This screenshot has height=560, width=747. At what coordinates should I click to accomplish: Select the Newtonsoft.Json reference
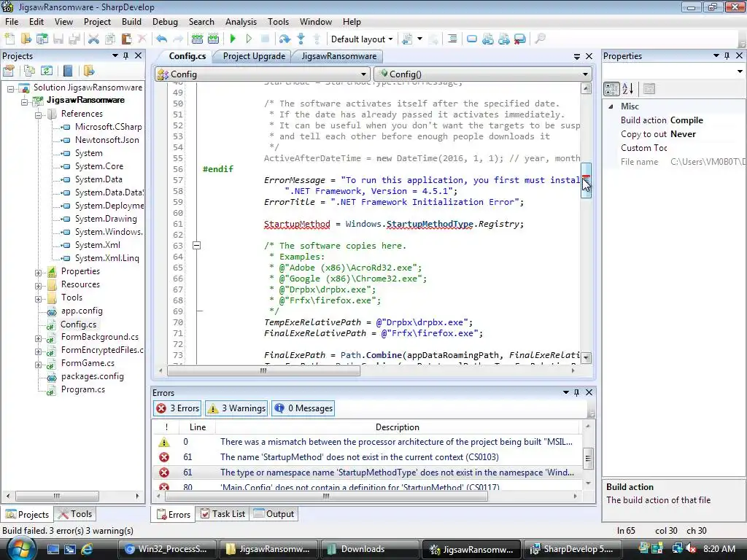point(107,140)
